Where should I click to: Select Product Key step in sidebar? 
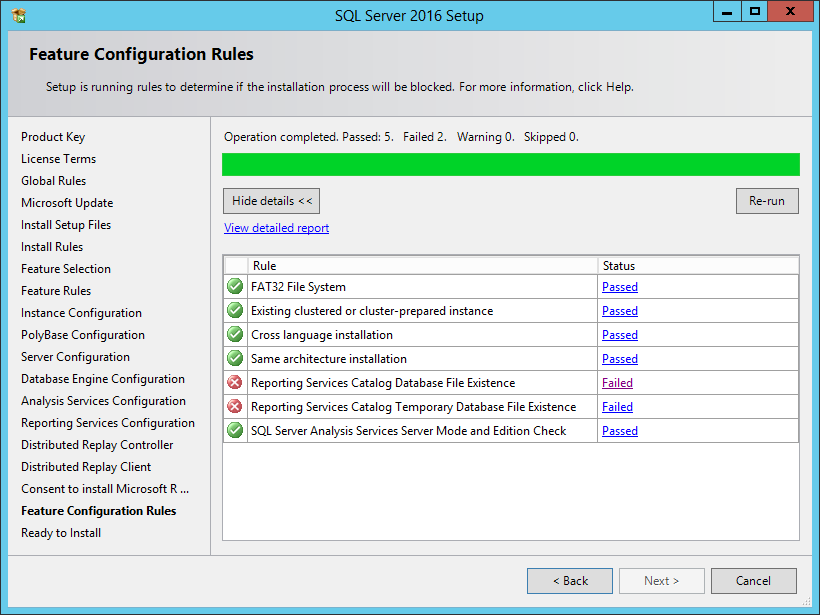53,137
